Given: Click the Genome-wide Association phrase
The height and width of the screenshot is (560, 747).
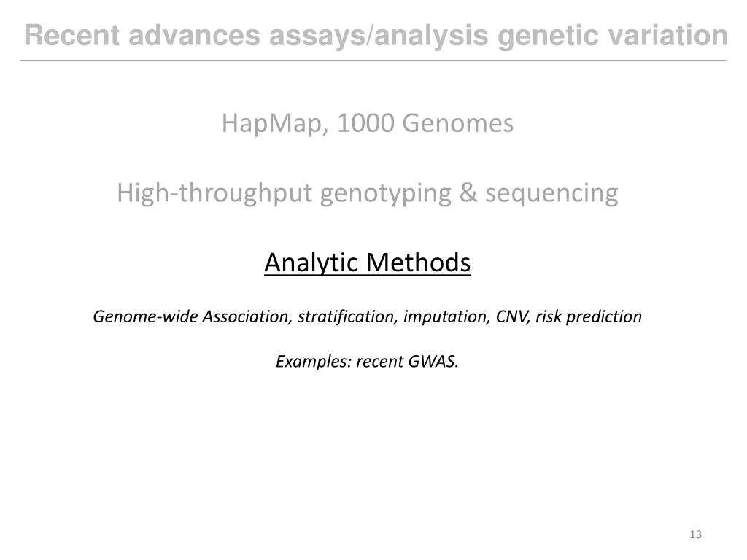Looking at the screenshot, I should [192, 316].
